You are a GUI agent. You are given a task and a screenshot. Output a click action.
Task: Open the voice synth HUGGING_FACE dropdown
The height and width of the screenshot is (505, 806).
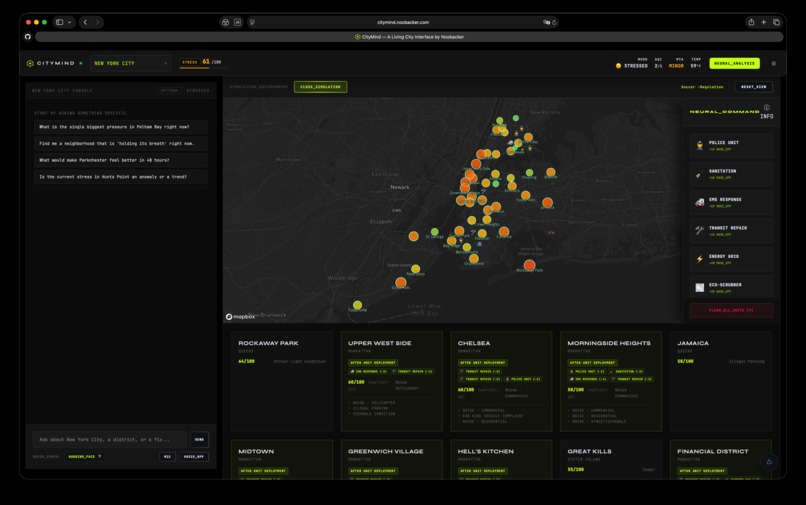coord(85,457)
